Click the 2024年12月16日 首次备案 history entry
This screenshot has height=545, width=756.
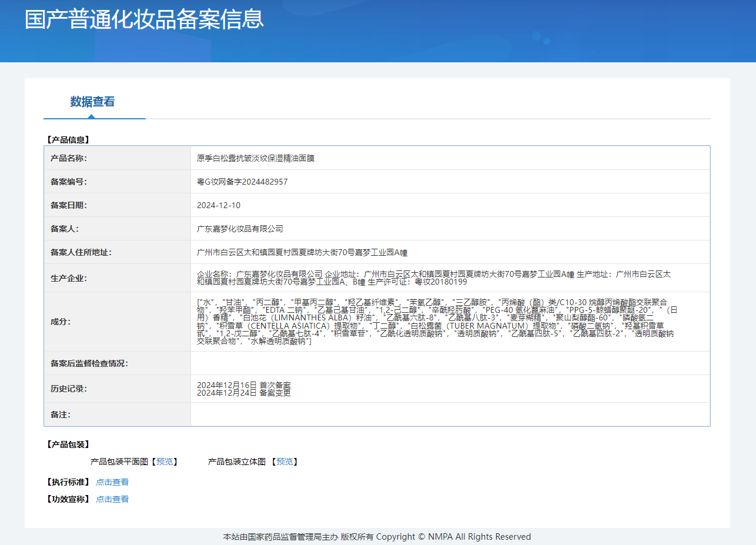[244, 385]
